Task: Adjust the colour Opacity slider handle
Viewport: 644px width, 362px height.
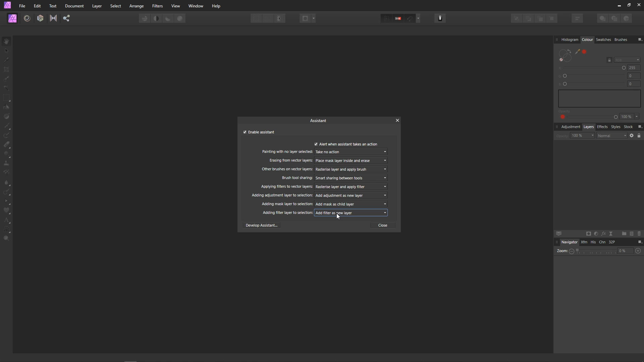Action: point(615,117)
